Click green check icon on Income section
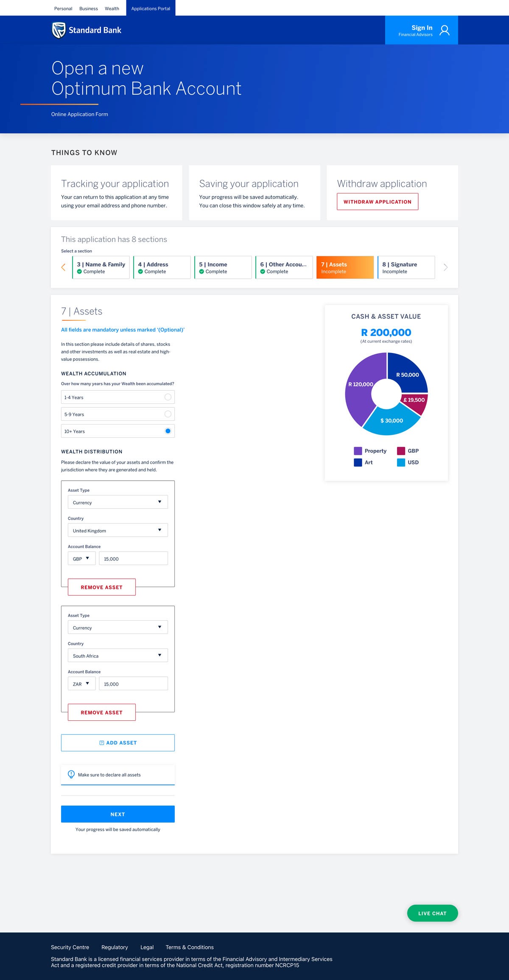Image resolution: width=509 pixels, height=980 pixels. (x=201, y=272)
